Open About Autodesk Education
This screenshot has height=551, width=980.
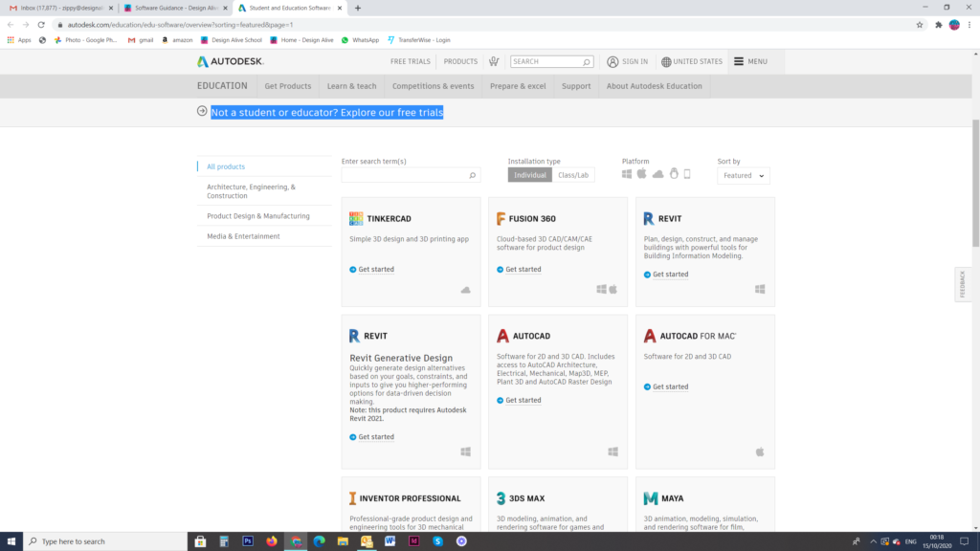pos(655,86)
